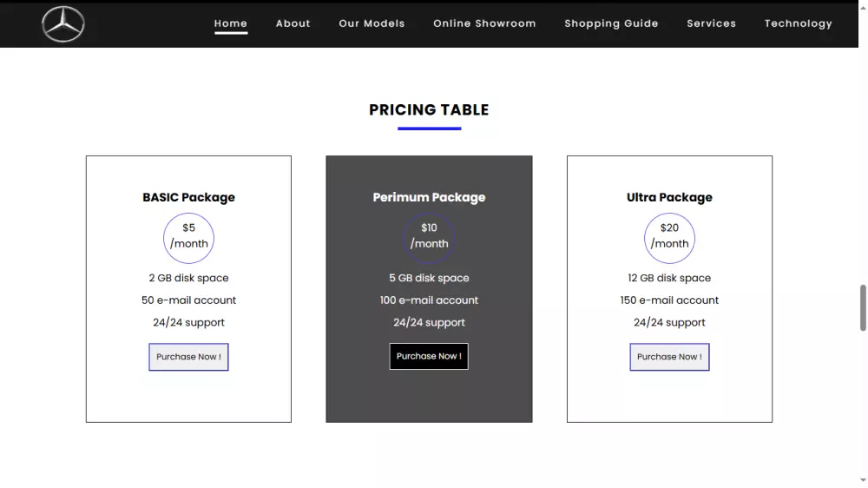
Task: Click the $10/month price circle
Action: pos(429,236)
